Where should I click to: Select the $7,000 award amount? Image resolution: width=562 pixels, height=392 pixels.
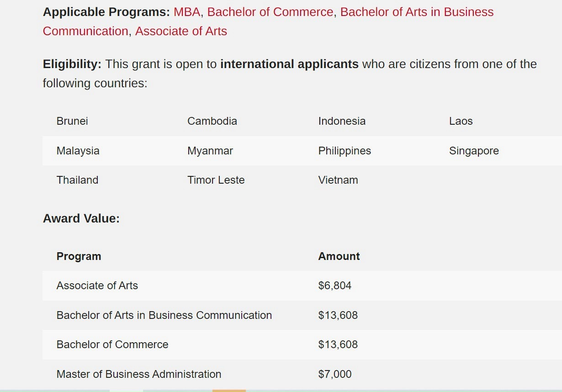click(335, 374)
